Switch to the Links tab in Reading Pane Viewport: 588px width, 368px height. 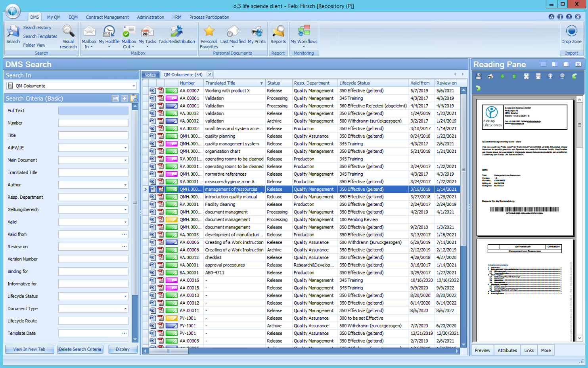pos(529,350)
